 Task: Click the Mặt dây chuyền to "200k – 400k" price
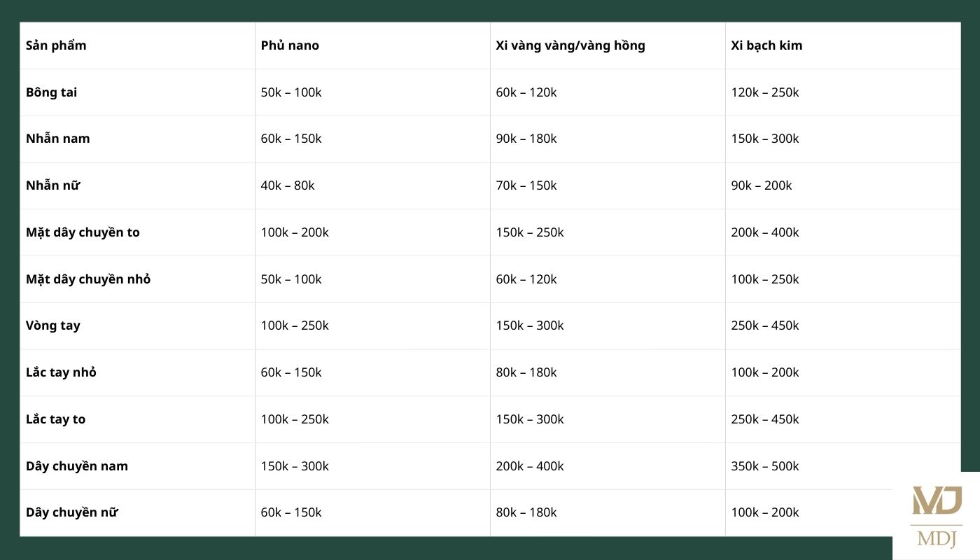point(765,232)
